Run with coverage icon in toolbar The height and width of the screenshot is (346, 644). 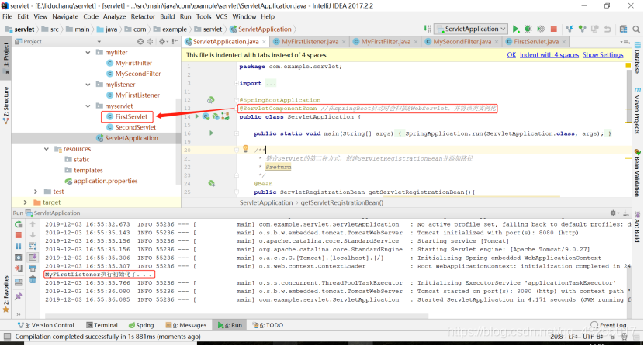point(541,29)
